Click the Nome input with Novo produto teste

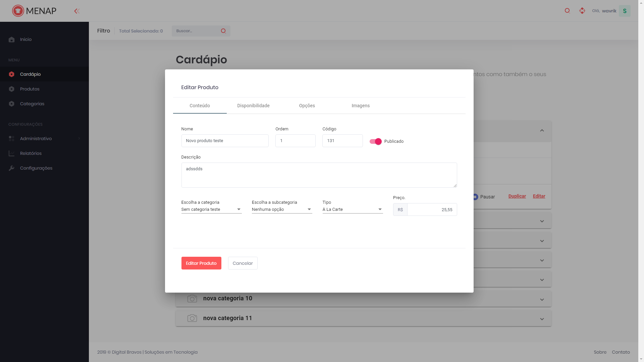pos(225,141)
